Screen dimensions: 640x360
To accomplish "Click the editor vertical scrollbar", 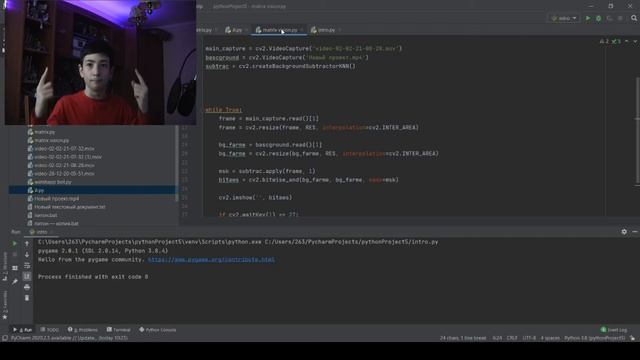I will (x=638, y=131).
